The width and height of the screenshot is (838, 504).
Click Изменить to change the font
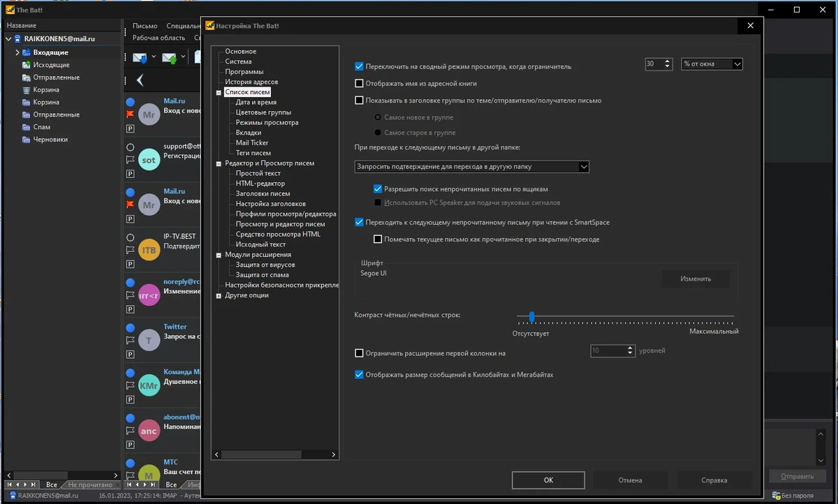(696, 279)
